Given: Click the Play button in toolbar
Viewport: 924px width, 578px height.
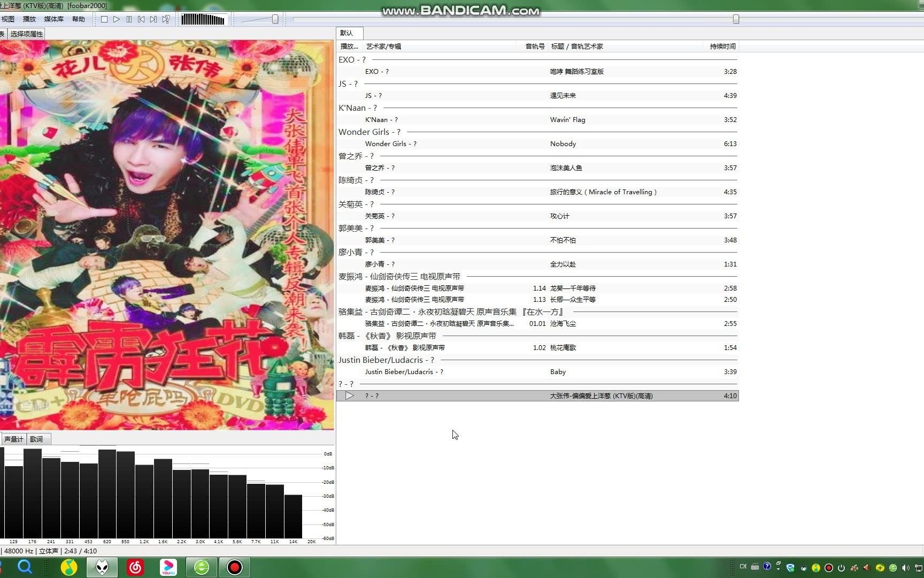Looking at the screenshot, I should pyautogui.click(x=117, y=19).
